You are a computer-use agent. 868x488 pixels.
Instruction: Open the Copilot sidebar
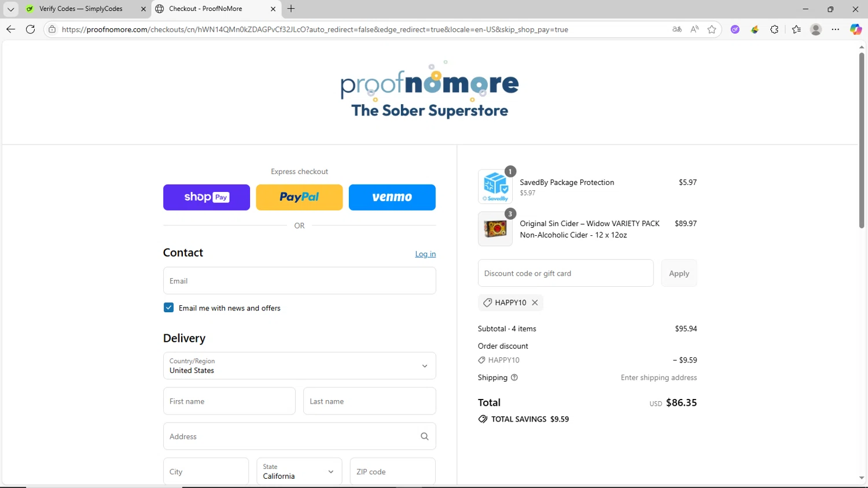coord(856,29)
